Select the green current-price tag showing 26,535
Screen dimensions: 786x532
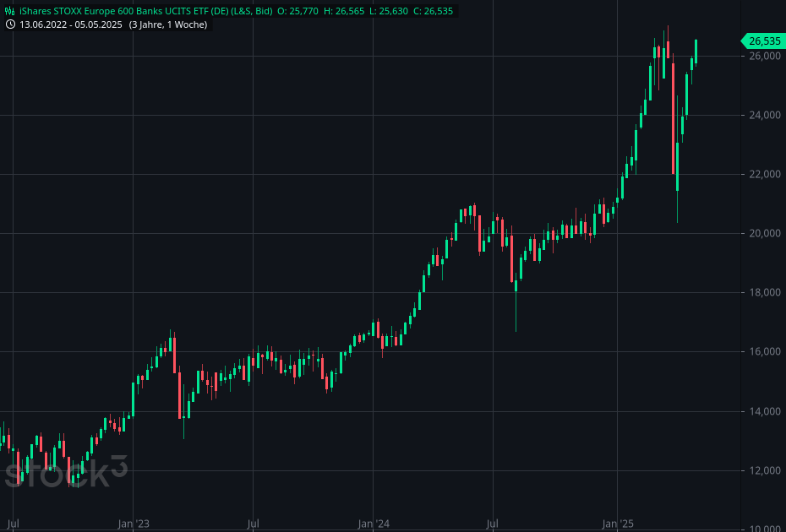(x=761, y=41)
